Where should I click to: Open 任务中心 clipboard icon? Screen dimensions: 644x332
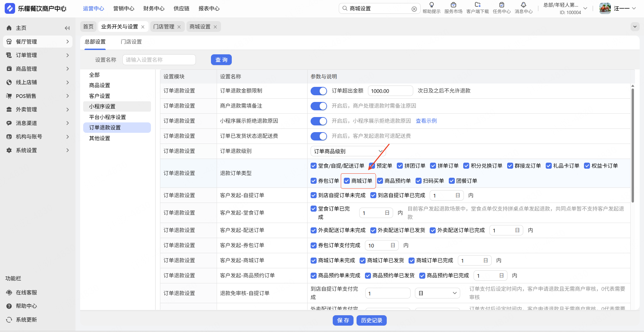(501, 5)
